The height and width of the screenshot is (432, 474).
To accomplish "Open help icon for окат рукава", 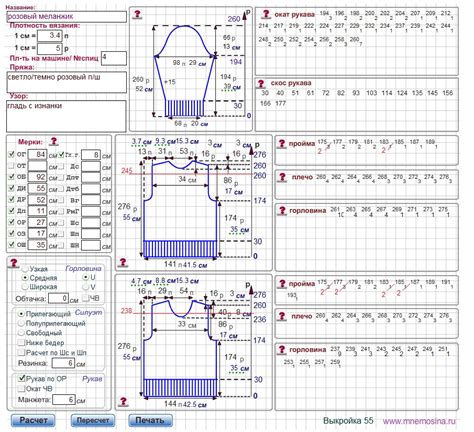I will pyautogui.click(x=266, y=14).
